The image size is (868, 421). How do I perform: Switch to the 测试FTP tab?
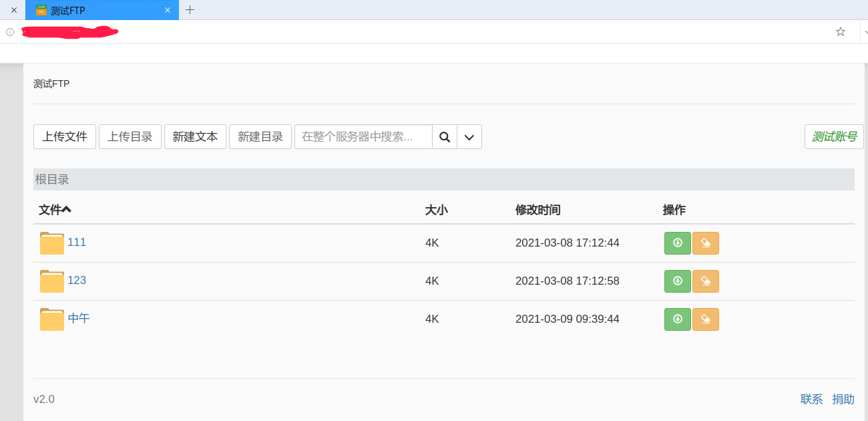click(102, 10)
